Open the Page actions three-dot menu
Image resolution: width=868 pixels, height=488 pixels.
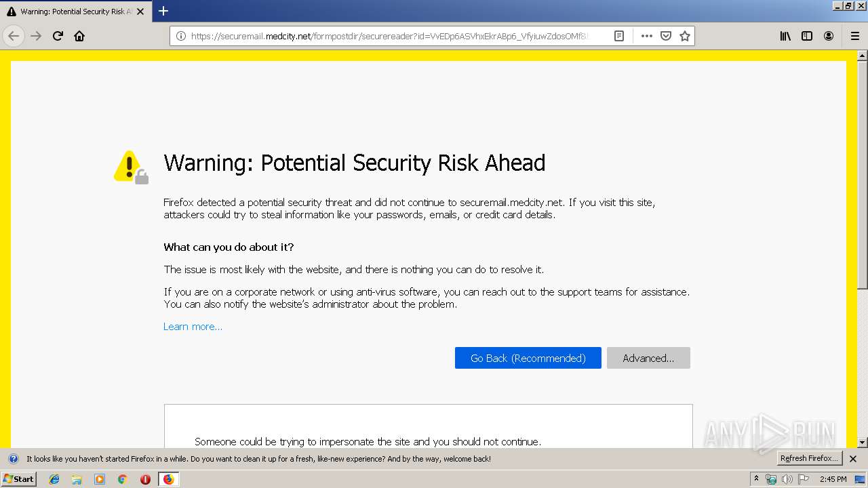click(646, 36)
